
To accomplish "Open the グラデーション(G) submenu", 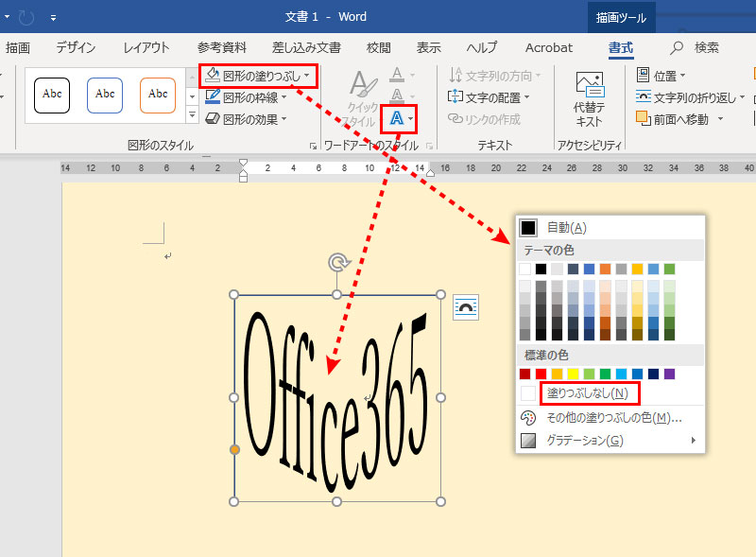I will pos(610,440).
